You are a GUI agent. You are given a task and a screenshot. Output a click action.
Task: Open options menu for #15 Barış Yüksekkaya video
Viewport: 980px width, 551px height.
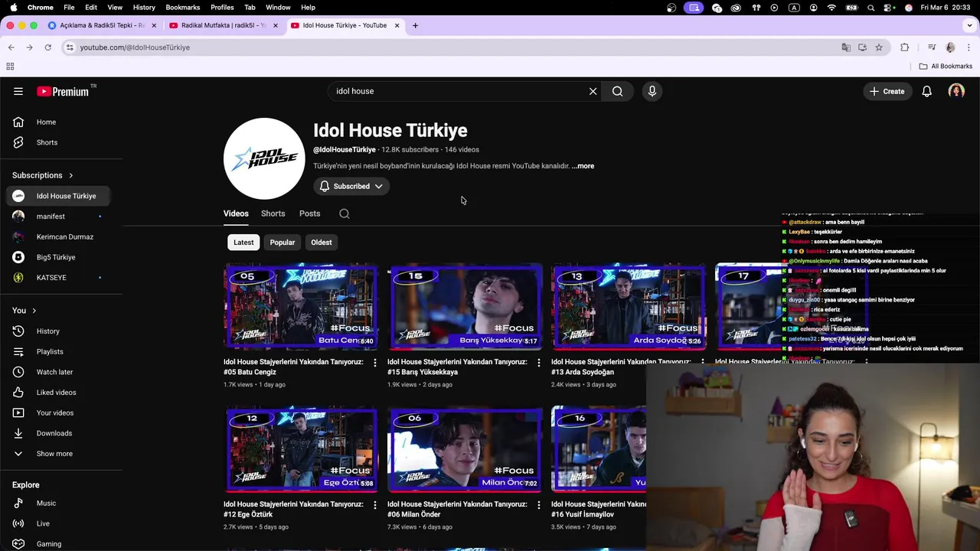(x=538, y=363)
